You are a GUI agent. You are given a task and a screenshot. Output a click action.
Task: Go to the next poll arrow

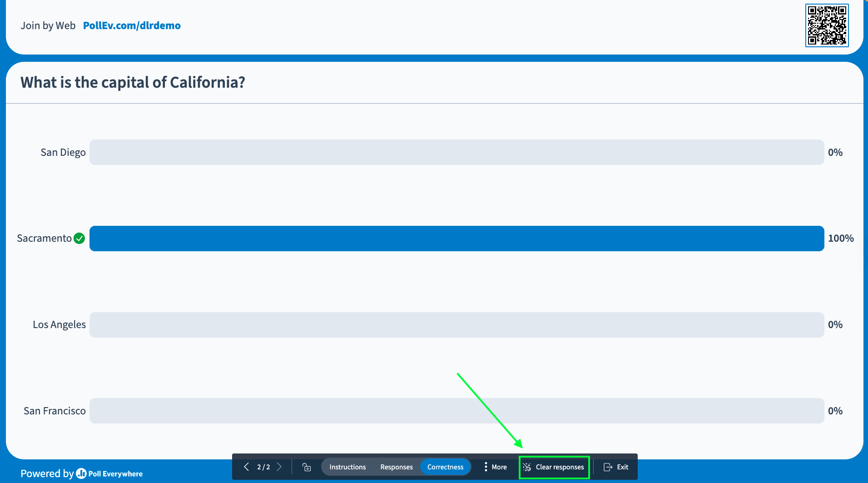[x=279, y=467]
